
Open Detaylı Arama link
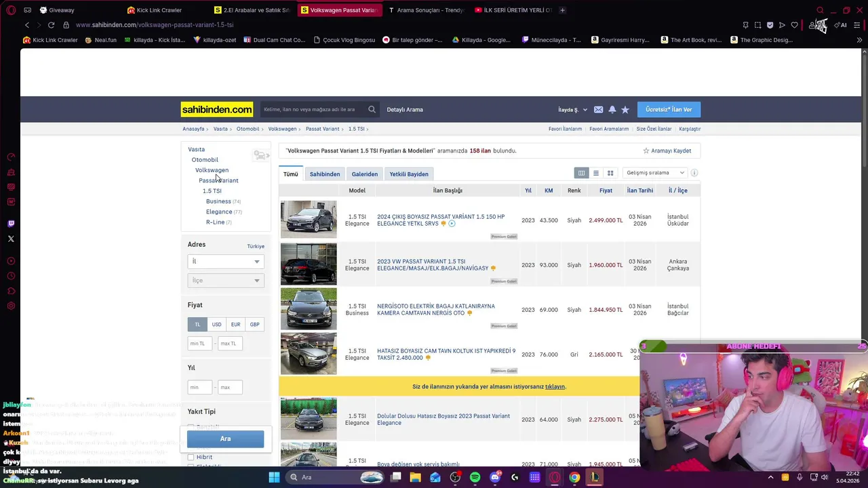coord(405,110)
